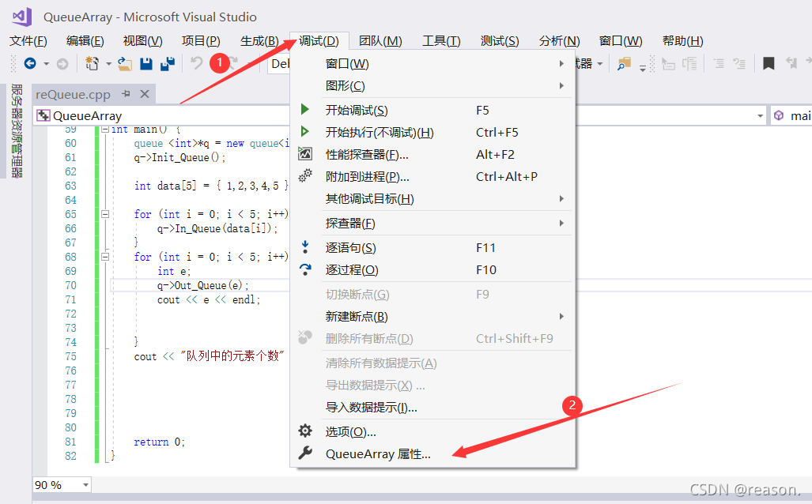Image resolution: width=812 pixels, height=504 pixels.
Task: Collapse the for loop at line 65
Action: tap(105, 213)
